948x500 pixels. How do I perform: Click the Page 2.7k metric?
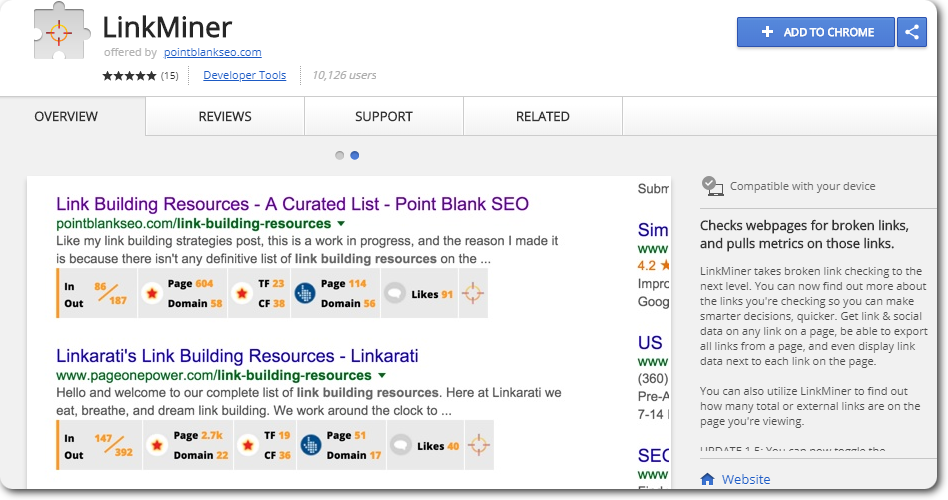[x=198, y=435]
